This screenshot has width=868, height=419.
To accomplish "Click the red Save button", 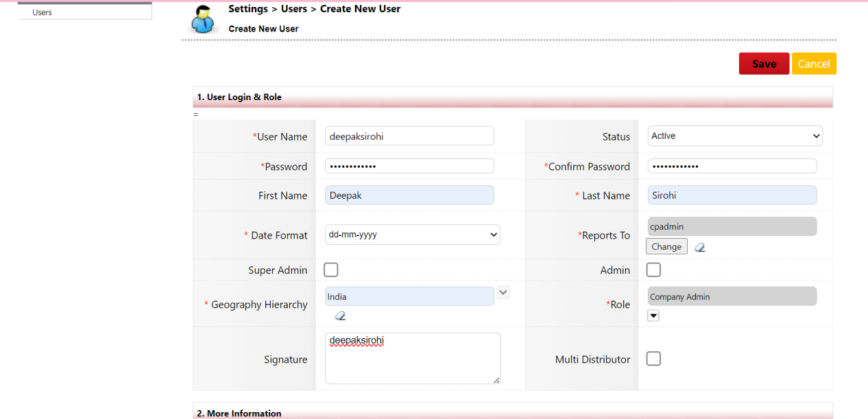I will [764, 64].
